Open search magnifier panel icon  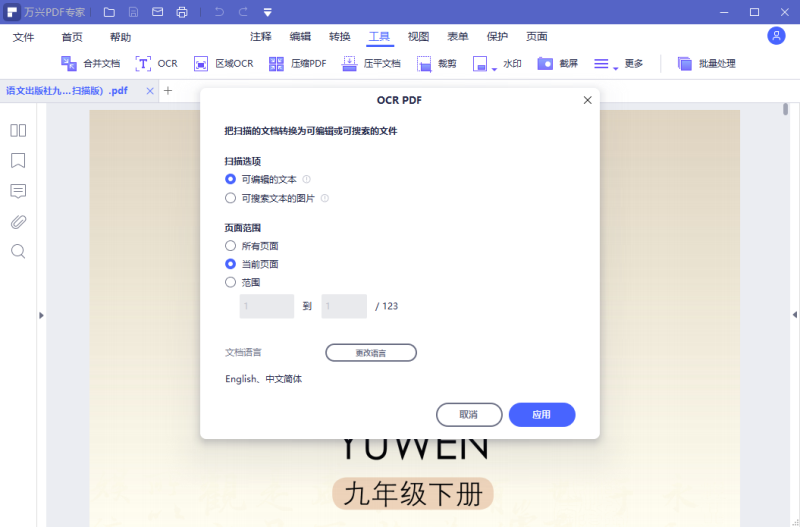(x=18, y=252)
